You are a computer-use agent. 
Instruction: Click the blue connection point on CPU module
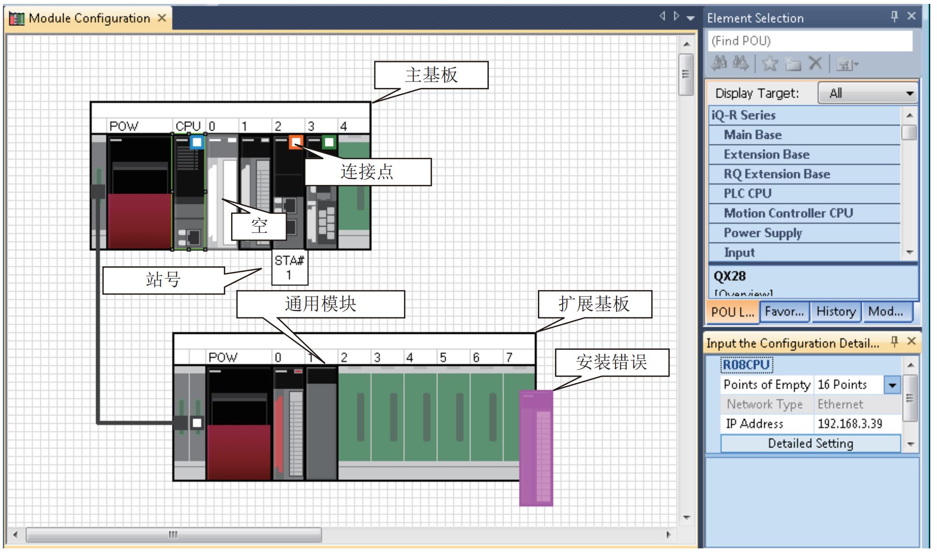pos(197,142)
